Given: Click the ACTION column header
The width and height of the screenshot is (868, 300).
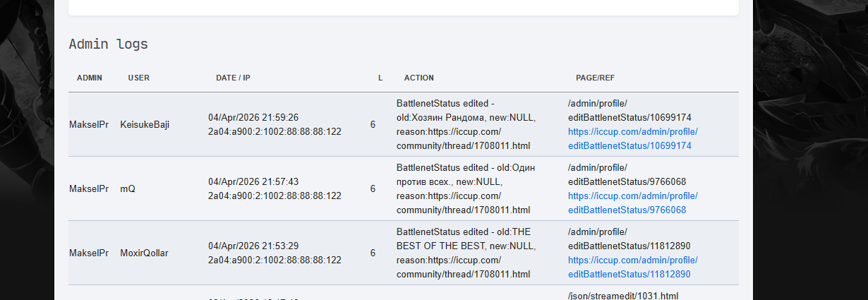Looking at the screenshot, I should click(x=418, y=78).
